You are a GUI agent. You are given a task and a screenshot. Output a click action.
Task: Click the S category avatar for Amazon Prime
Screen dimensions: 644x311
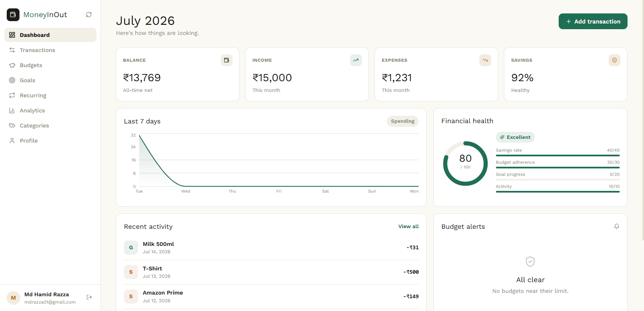(x=131, y=297)
